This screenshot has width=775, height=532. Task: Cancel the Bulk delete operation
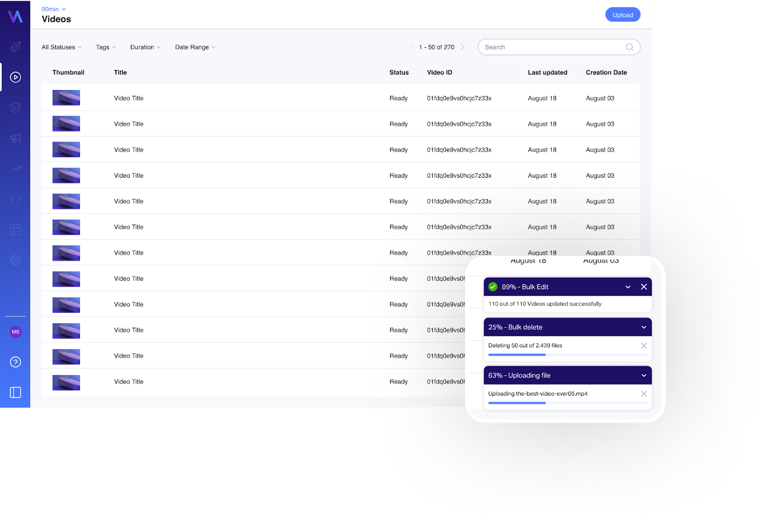[644, 346]
